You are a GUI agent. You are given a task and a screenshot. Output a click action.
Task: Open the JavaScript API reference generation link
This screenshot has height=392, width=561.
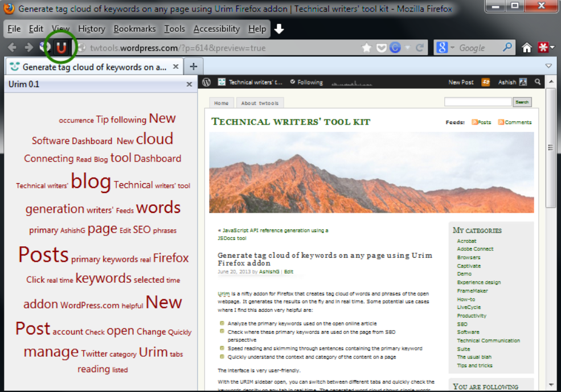273,234
